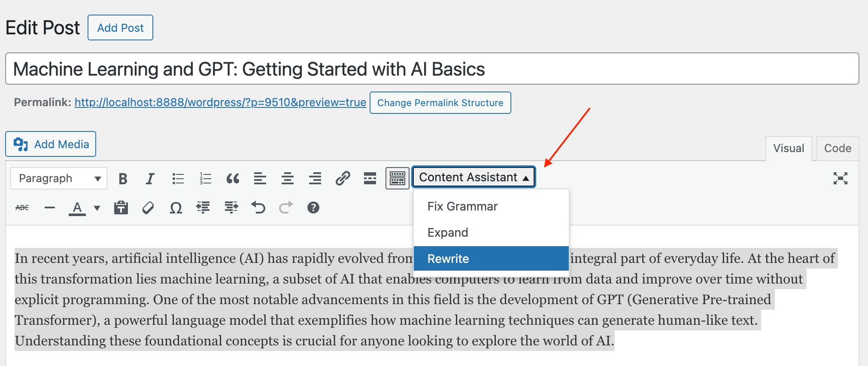The image size is (868, 366).
Task: Collapse the Content Assistant dropdown
Action: [473, 177]
